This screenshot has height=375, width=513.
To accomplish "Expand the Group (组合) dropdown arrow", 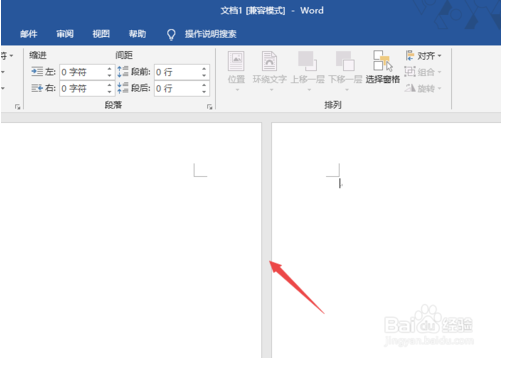I will [439, 72].
